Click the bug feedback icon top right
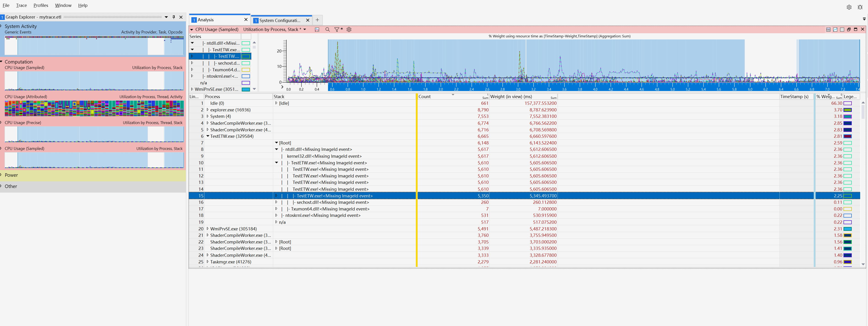 [860, 7]
